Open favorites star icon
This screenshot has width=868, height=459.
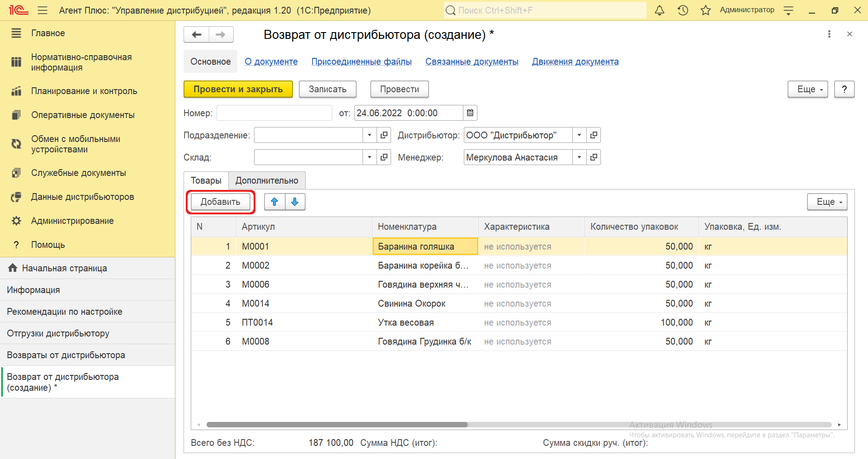(706, 10)
